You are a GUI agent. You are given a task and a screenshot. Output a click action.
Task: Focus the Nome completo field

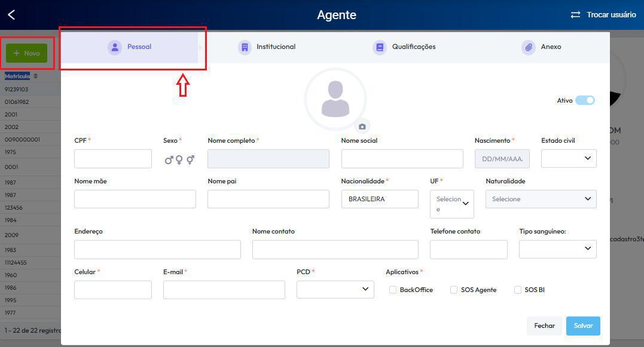[x=268, y=159]
